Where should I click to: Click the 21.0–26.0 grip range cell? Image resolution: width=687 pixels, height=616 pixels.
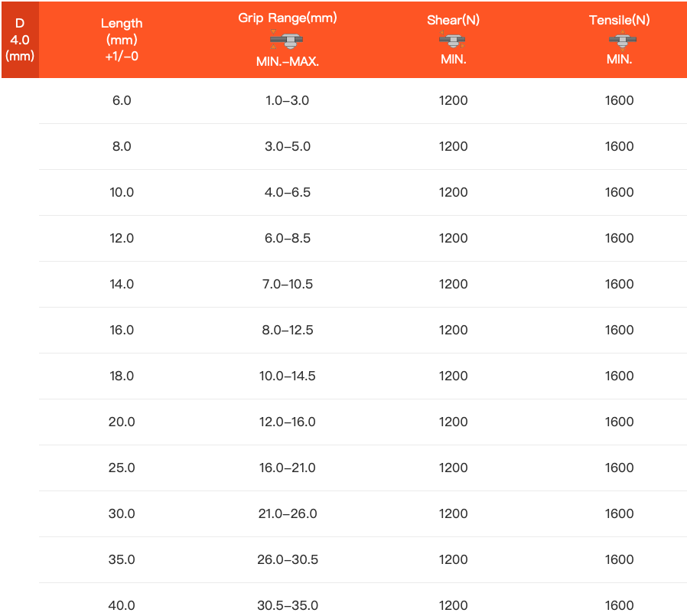click(288, 513)
